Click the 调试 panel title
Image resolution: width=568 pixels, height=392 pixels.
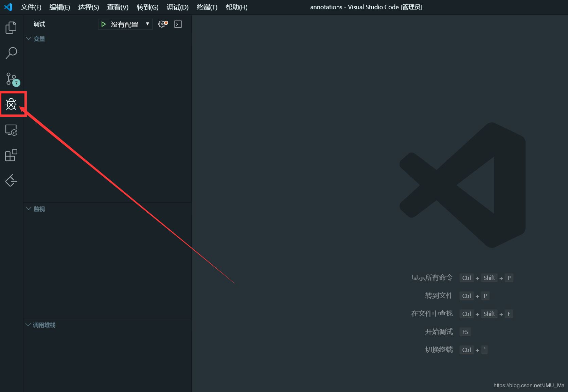pyautogui.click(x=39, y=24)
